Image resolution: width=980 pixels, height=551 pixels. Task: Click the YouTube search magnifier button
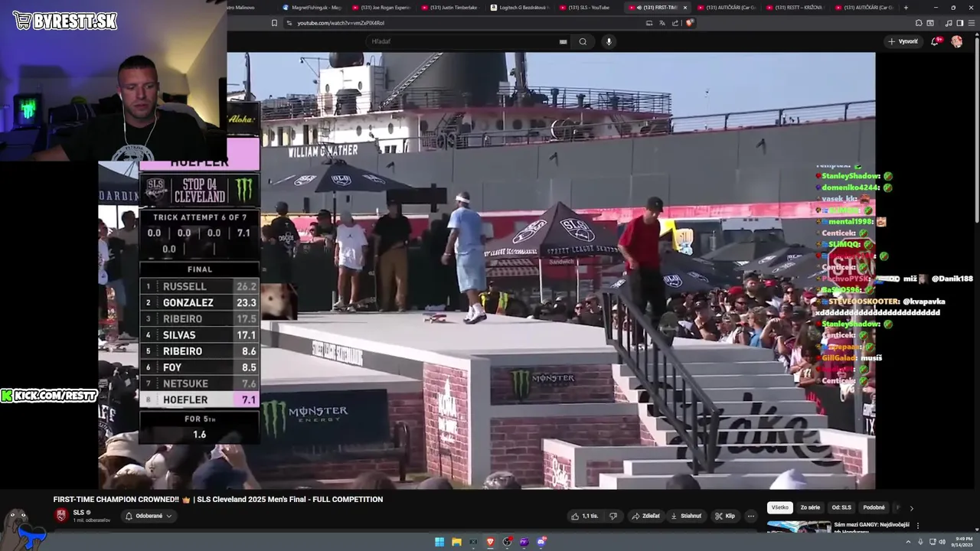pyautogui.click(x=583, y=41)
